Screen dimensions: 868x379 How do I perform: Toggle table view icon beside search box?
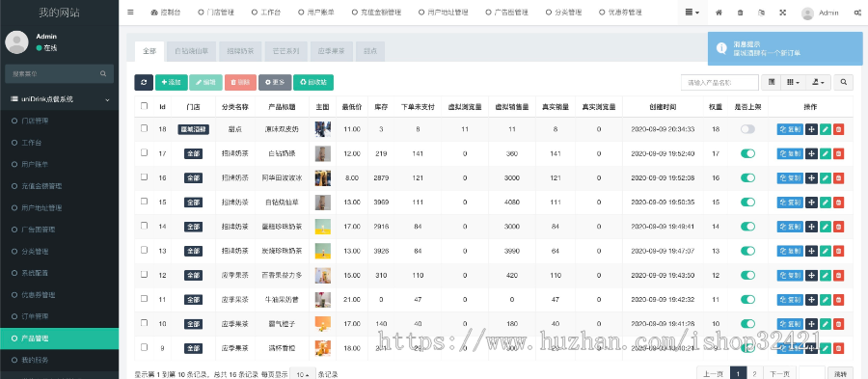pos(772,82)
